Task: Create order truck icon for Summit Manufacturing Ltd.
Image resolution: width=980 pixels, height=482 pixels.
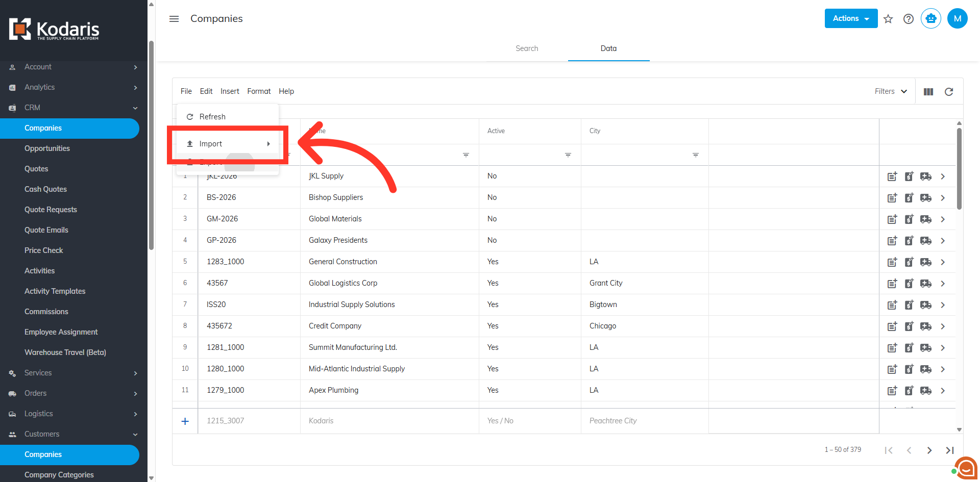Action: [926, 348]
